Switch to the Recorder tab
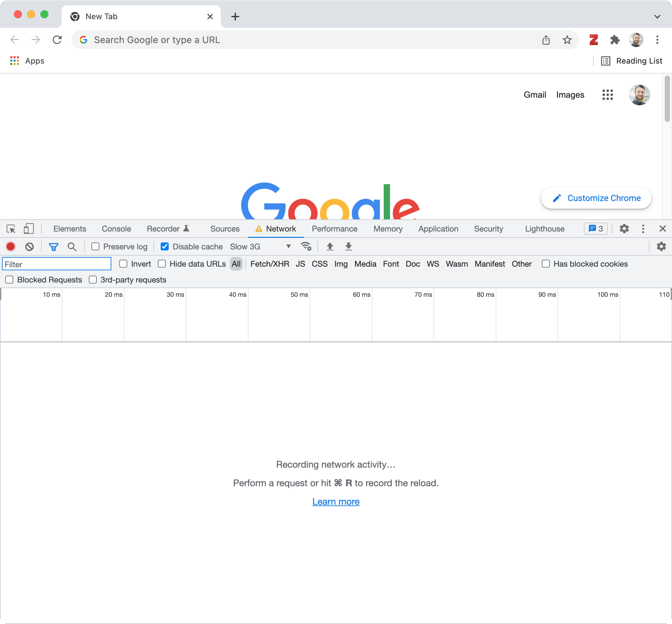The width and height of the screenshot is (672, 624). (x=168, y=229)
